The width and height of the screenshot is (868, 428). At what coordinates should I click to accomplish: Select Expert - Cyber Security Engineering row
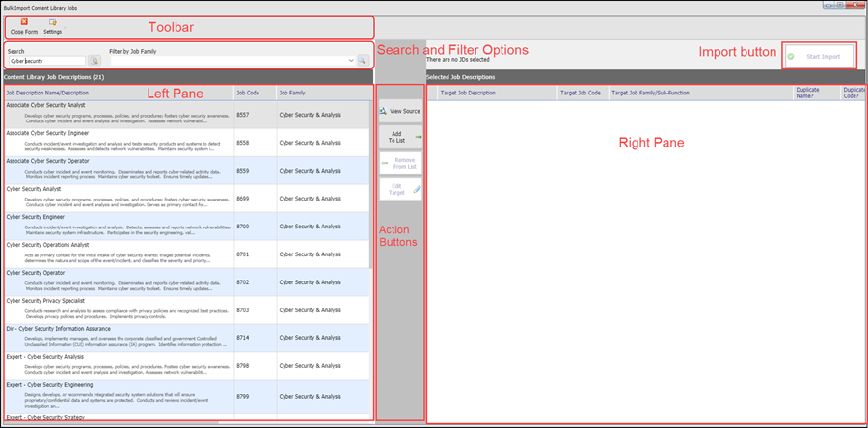186,396
